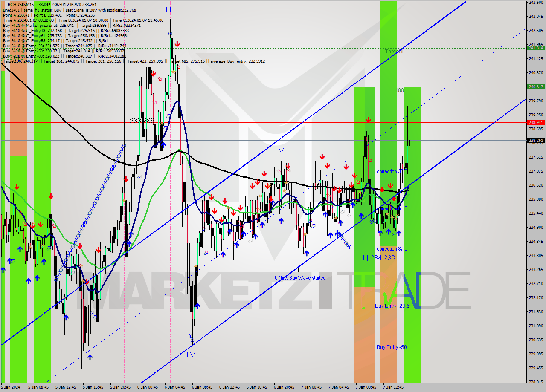
Task: Click the 'III 238.286' wave label
Action: (136, 121)
